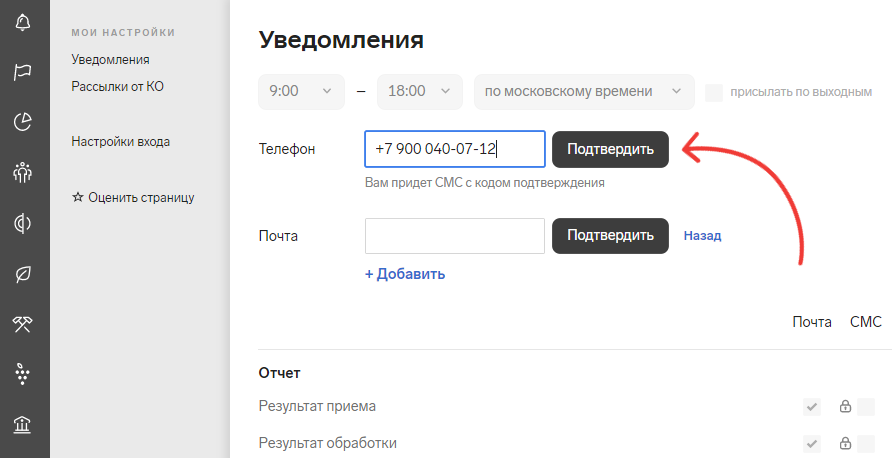892x458 pixels.
Task: Click the + Добавить link
Action: point(405,274)
